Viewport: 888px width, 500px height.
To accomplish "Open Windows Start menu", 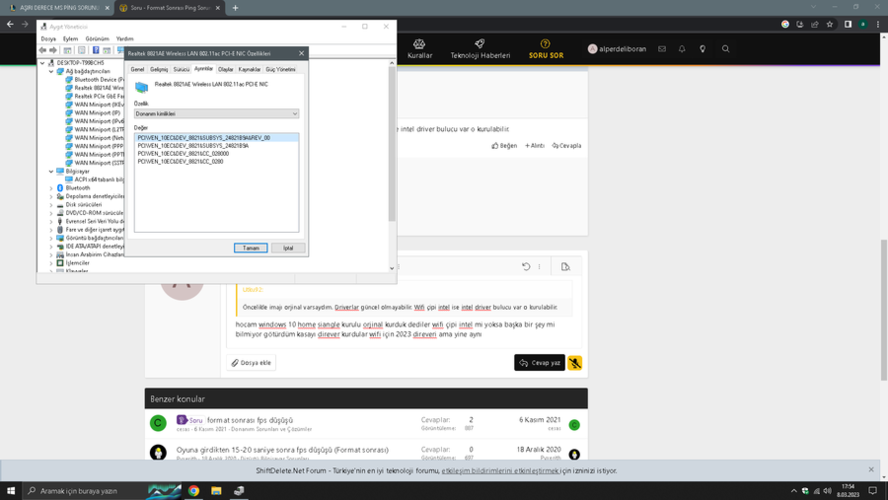I will click(x=11, y=490).
